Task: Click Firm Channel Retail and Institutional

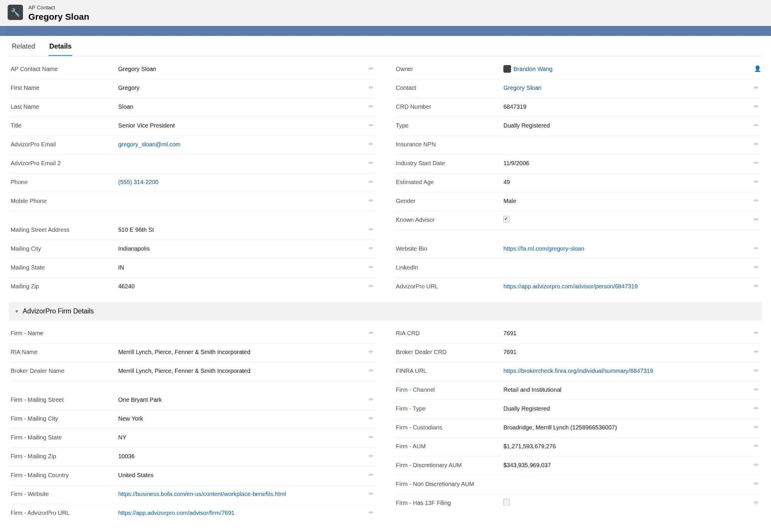Action: click(x=532, y=389)
